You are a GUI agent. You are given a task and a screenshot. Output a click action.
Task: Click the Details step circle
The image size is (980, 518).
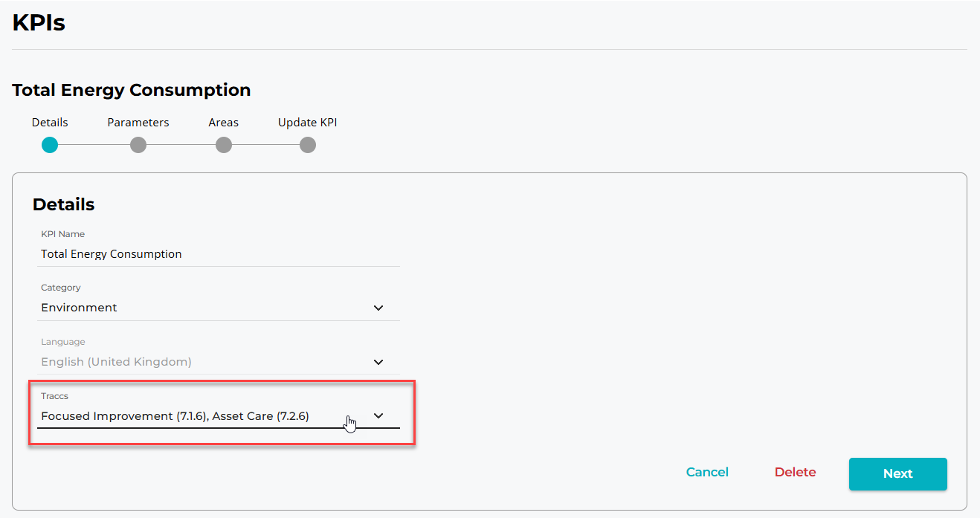50,145
